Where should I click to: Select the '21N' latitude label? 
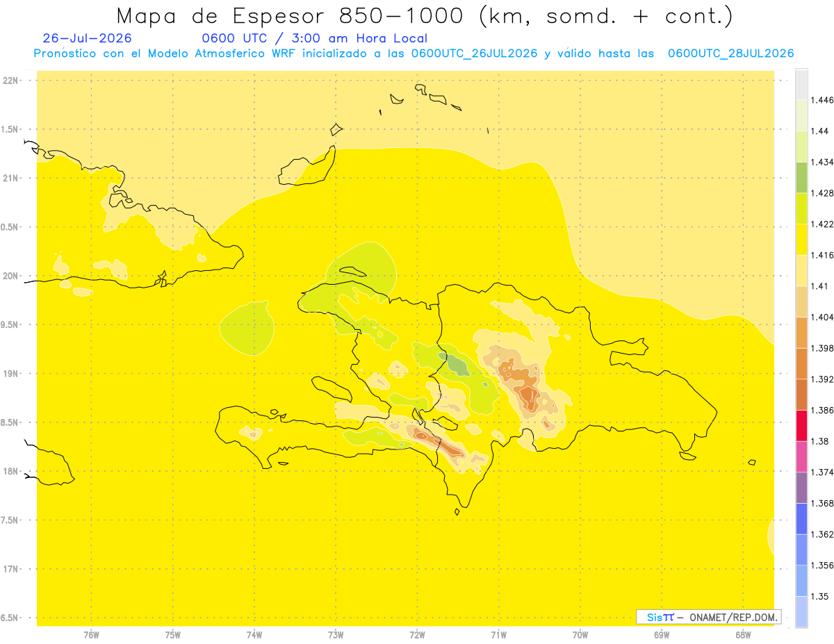[x=11, y=178]
